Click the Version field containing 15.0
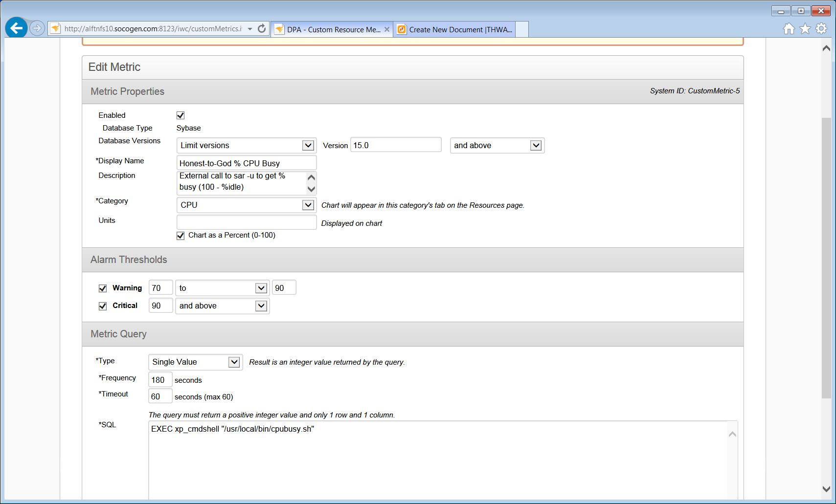The width and height of the screenshot is (836, 504). coord(396,145)
